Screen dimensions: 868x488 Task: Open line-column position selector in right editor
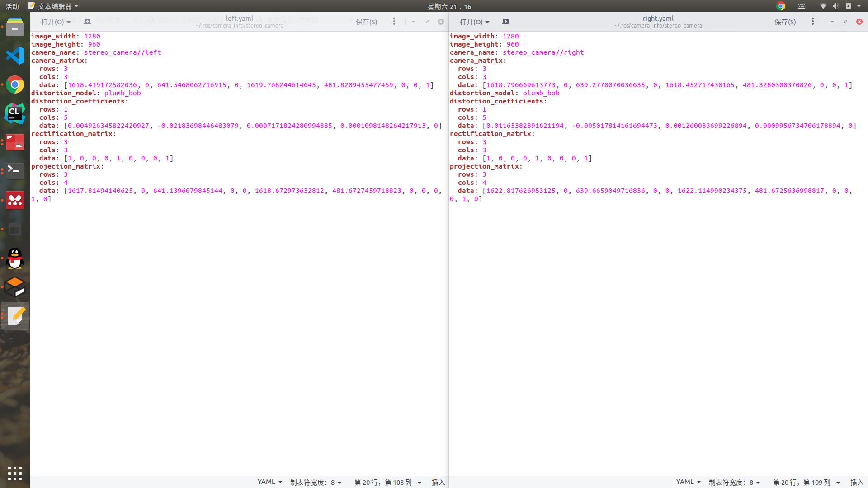[806, 482]
